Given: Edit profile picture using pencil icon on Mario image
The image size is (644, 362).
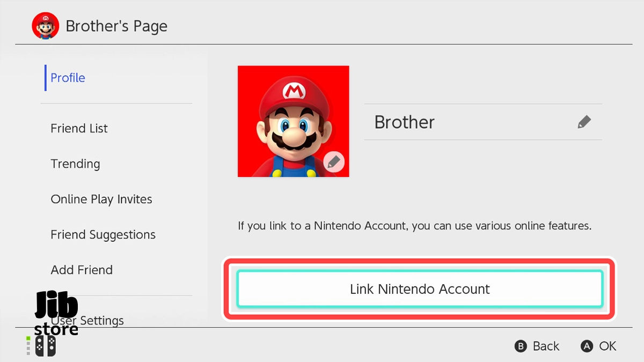Looking at the screenshot, I should [x=334, y=161].
